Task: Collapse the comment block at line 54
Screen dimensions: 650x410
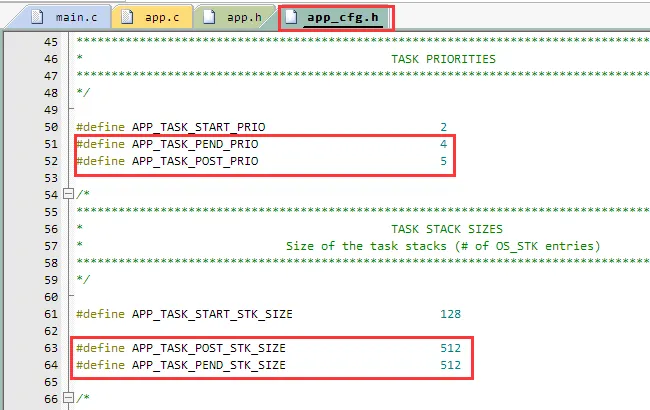Action: (68, 194)
